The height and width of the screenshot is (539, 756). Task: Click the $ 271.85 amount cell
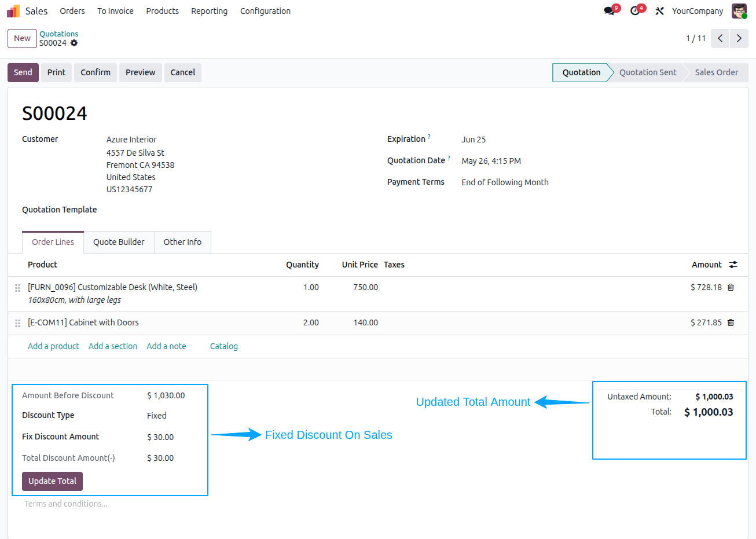pos(706,322)
